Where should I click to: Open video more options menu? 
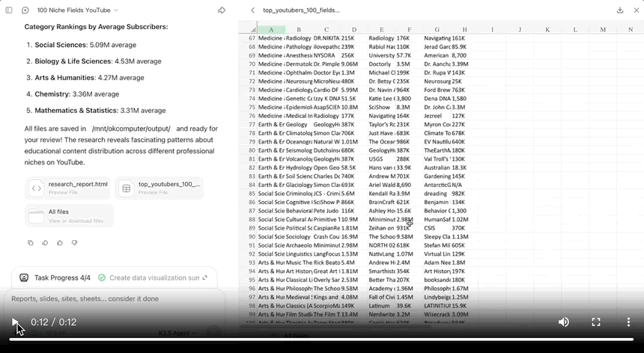pyautogui.click(x=628, y=322)
